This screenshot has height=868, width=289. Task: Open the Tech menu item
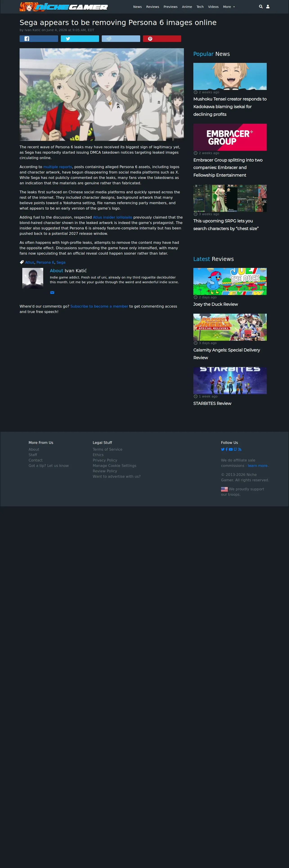[200, 7]
